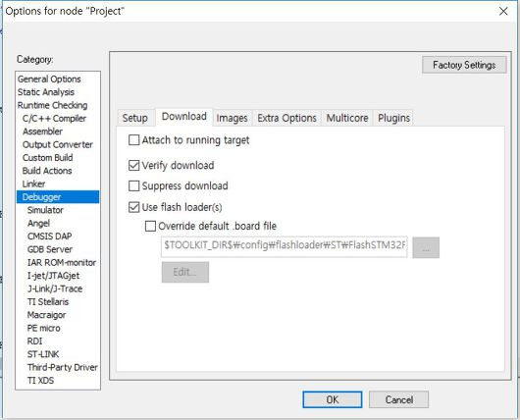Image resolution: width=520 pixels, height=420 pixels.
Task: Uncheck Verify download option
Action: click(133, 165)
